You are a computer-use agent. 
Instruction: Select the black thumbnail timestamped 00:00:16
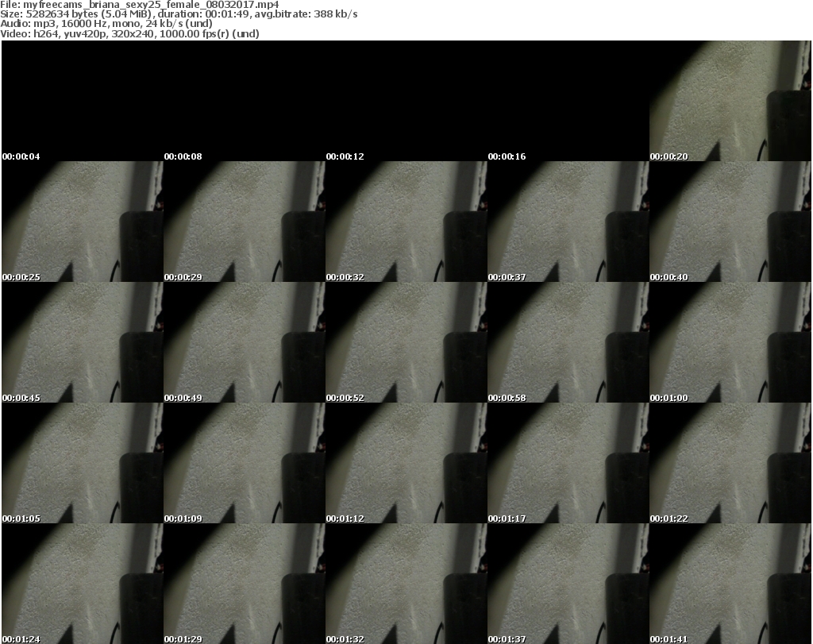568,101
